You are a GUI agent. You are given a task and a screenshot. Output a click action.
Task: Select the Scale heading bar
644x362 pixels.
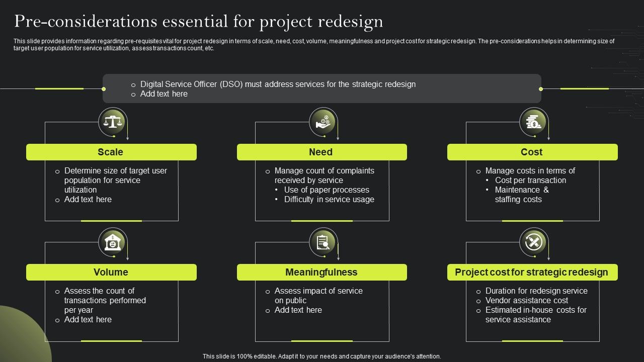pos(111,152)
